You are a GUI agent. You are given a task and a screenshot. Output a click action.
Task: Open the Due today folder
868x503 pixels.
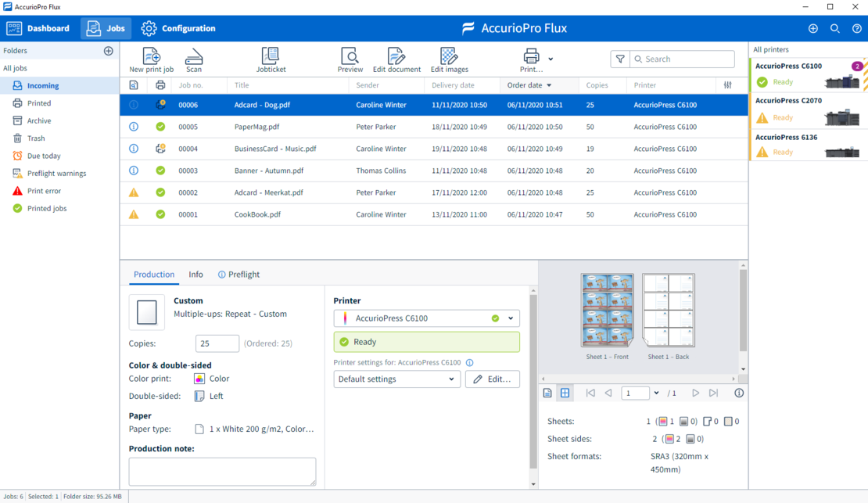(x=59, y=156)
